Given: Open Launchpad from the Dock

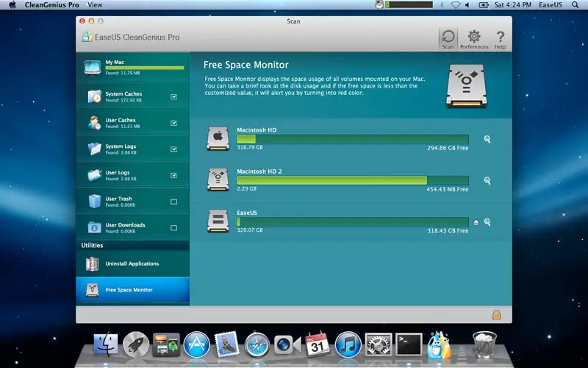Looking at the screenshot, I should coord(136,344).
